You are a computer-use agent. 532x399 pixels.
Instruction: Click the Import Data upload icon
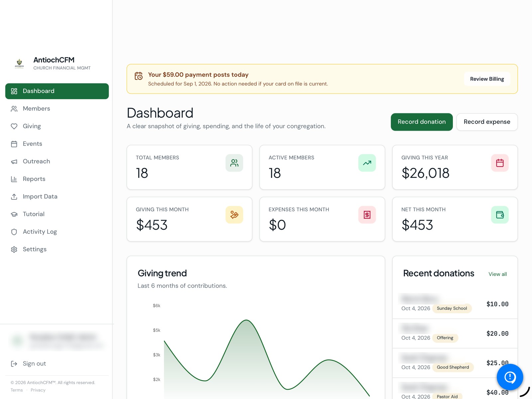pyautogui.click(x=14, y=197)
